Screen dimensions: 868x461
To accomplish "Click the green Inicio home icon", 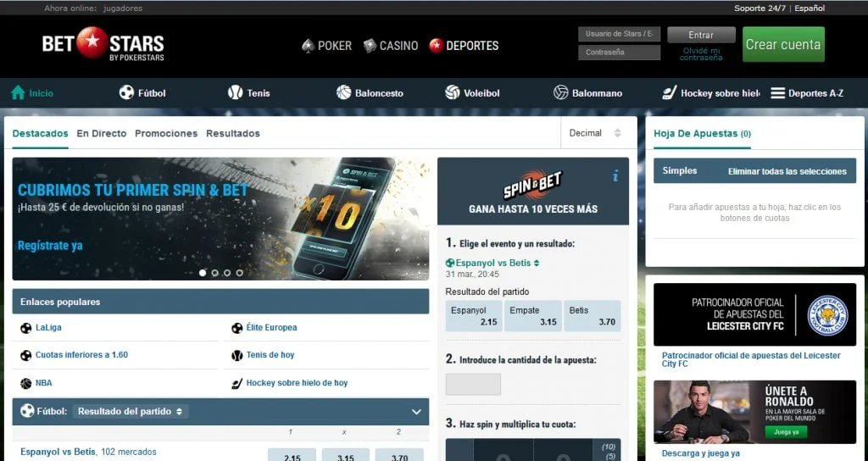I will click(x=18, y=92).
